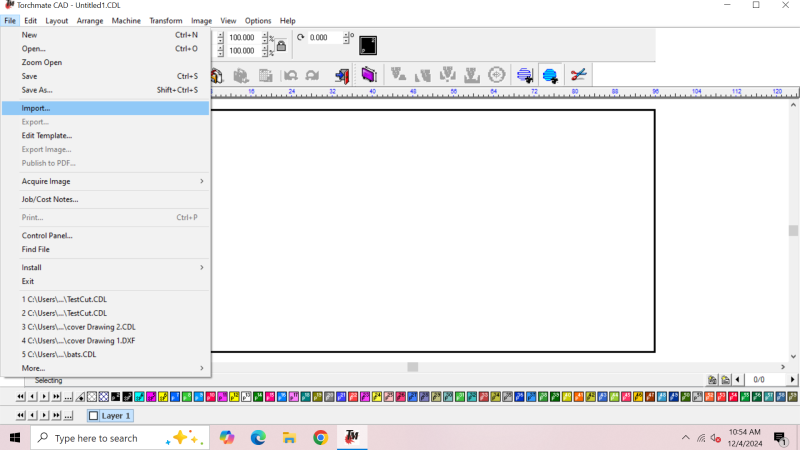Click the blue striped disc toolbar icon

click(x=524, y=75)
